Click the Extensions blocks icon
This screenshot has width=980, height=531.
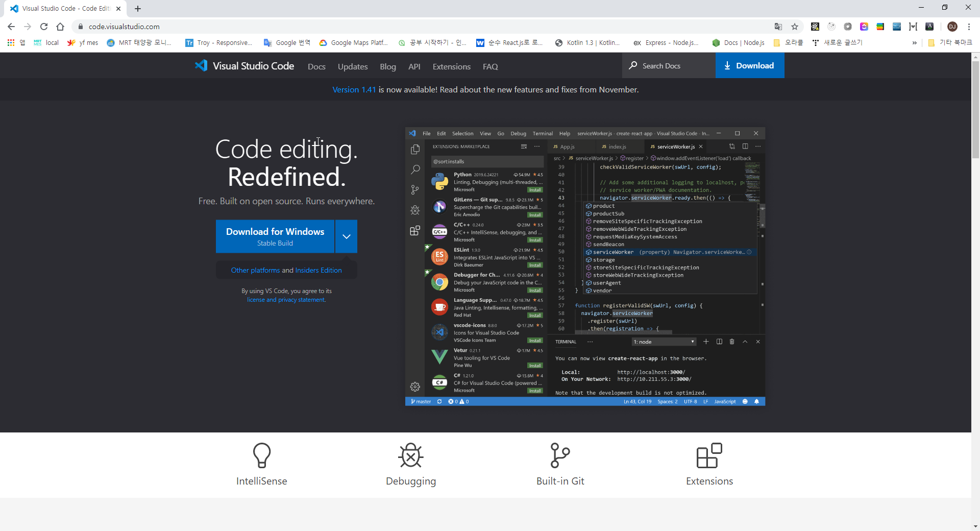[709, 455]
